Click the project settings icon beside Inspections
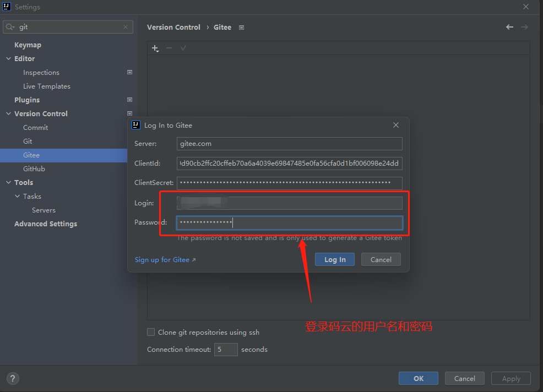Viewport: 543px width, 392px height. point(129,72)
